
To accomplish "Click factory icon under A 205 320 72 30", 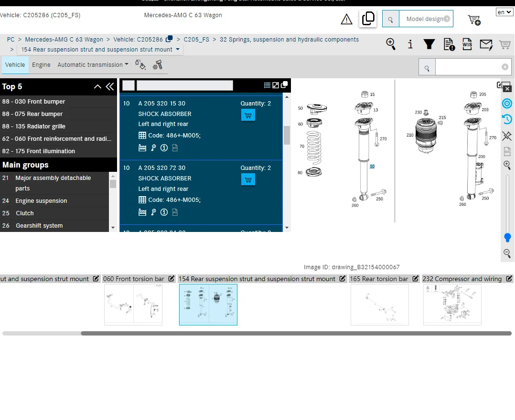I will pyautogui.click(x=142, y=212).
